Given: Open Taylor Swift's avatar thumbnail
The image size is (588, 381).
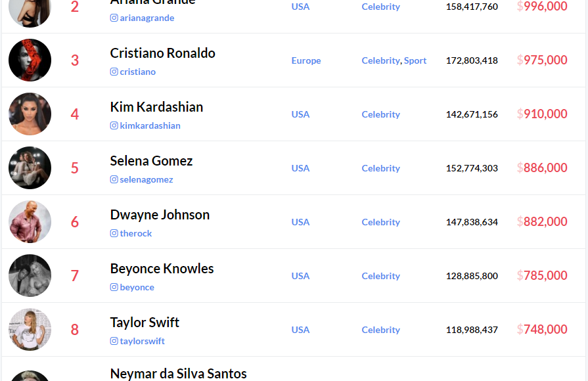Looking at the screenshot, I should (x=30, y=330).
